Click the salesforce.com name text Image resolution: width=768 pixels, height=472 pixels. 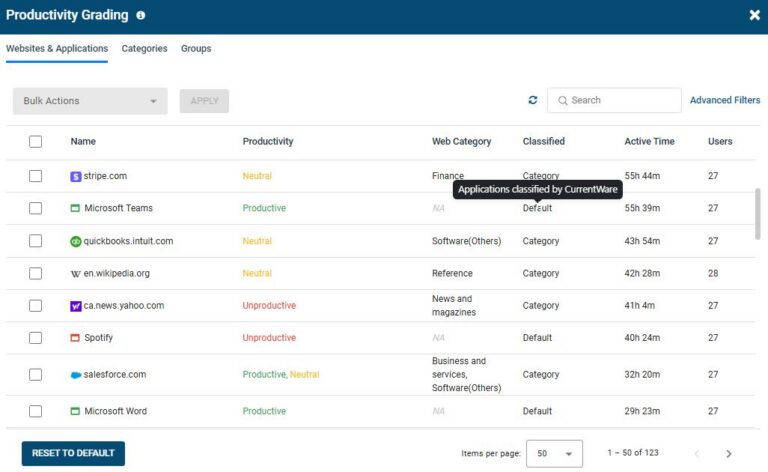pos(115,375)
